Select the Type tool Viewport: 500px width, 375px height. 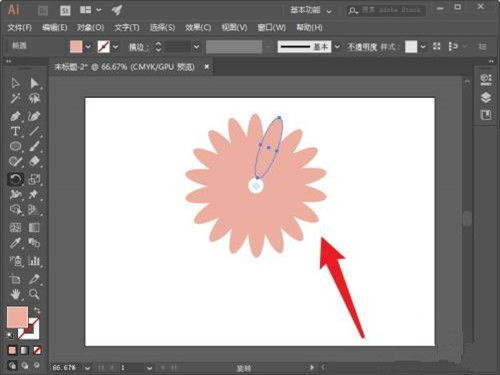[x=15, y=131]
